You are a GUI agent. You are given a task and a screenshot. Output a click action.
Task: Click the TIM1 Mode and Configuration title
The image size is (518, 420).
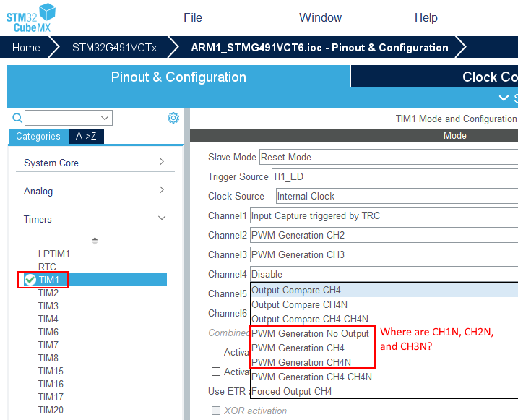click(456, 119)
